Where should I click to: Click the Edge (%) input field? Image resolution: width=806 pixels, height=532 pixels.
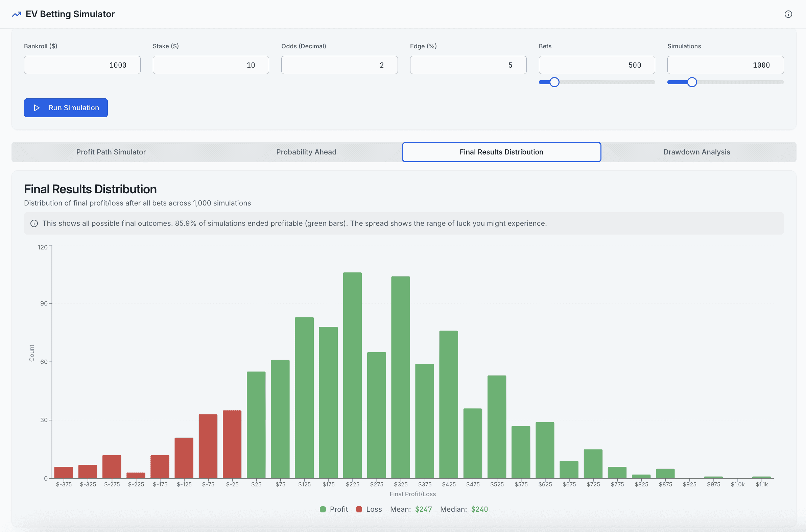468,65
